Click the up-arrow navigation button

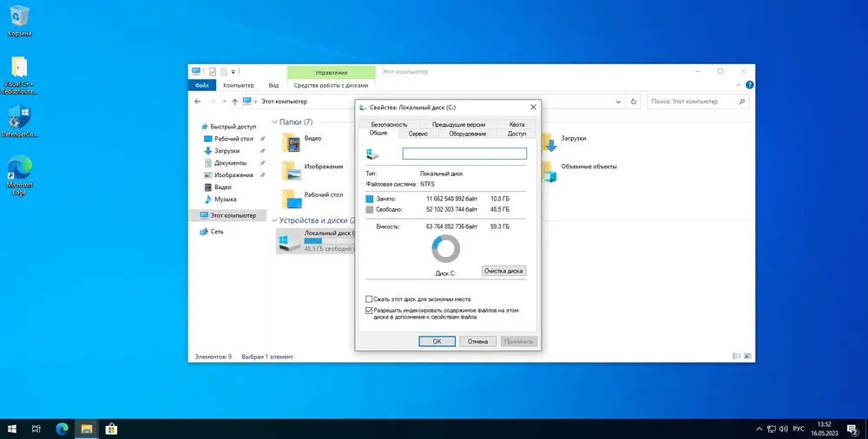point(234,102)
